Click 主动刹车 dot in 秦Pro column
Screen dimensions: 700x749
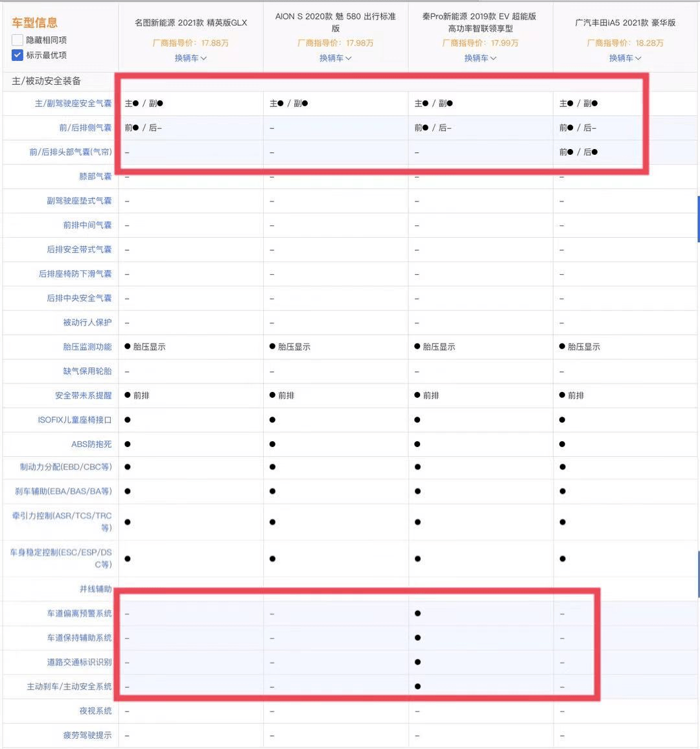point(417,686)
